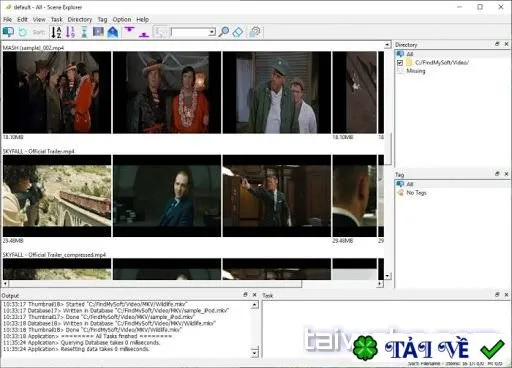Click the 'All Tasks finished' log line
This screenshot has width=512, height=368.
click(88, 336)
